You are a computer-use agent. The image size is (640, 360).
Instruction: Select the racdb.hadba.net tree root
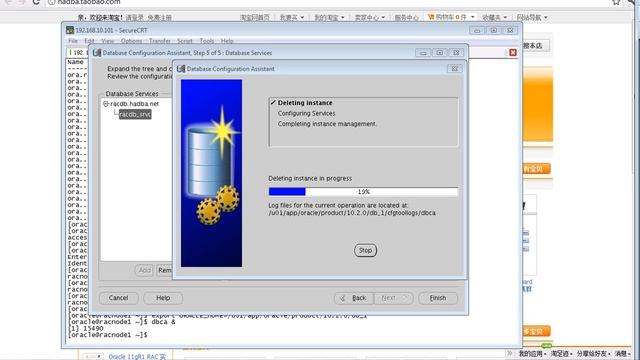(134, 104)
